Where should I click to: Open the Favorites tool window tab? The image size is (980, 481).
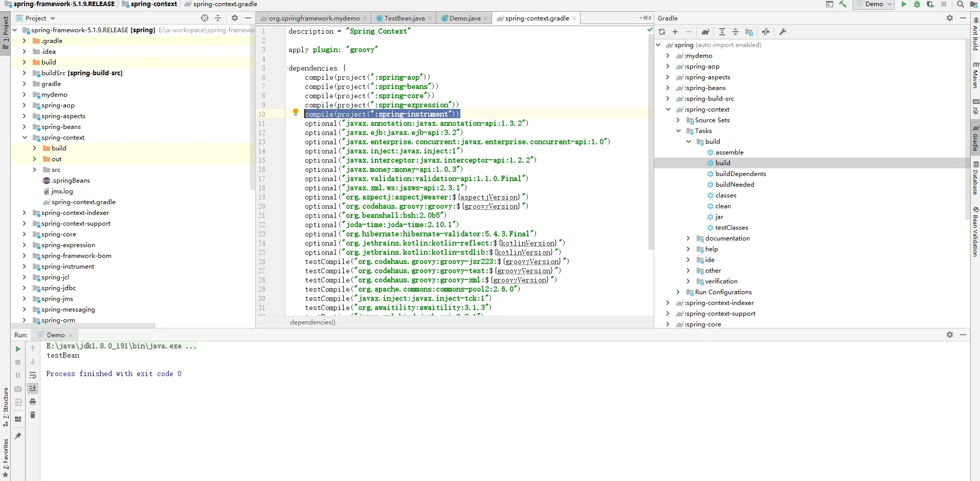coord(6,458)
